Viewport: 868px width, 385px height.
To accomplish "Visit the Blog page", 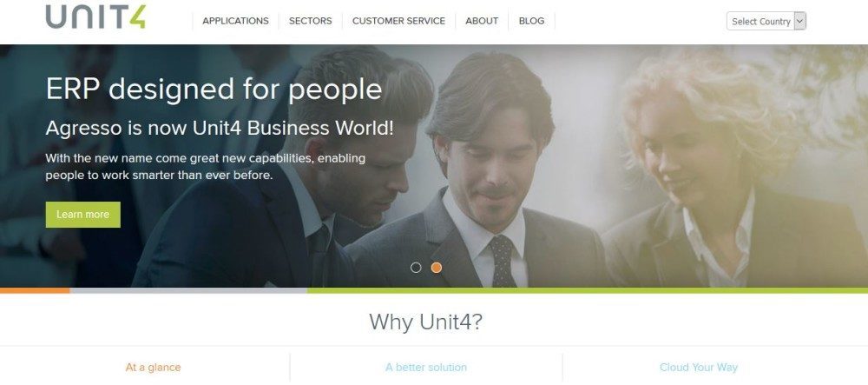I will [531, 21].
